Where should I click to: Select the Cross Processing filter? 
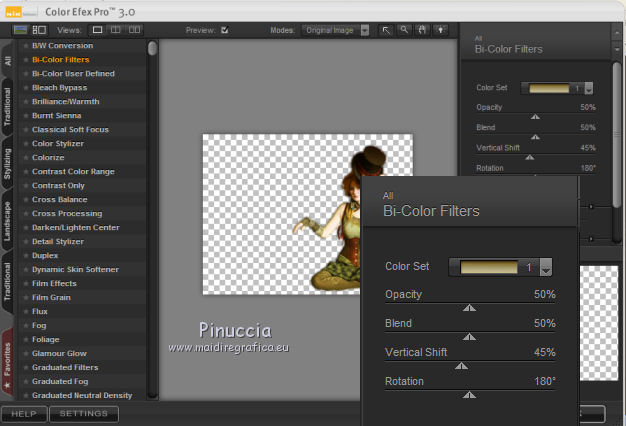(x=66, y=213)
